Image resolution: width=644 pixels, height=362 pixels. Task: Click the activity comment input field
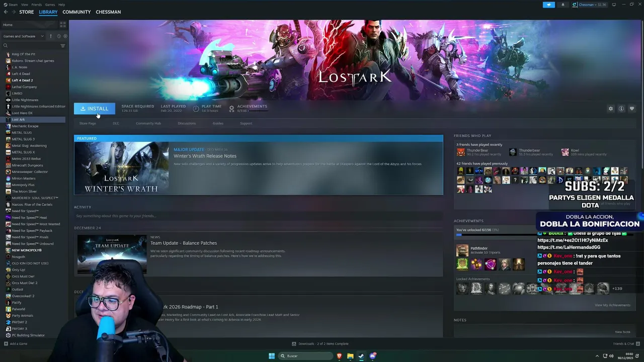(259, 216)
